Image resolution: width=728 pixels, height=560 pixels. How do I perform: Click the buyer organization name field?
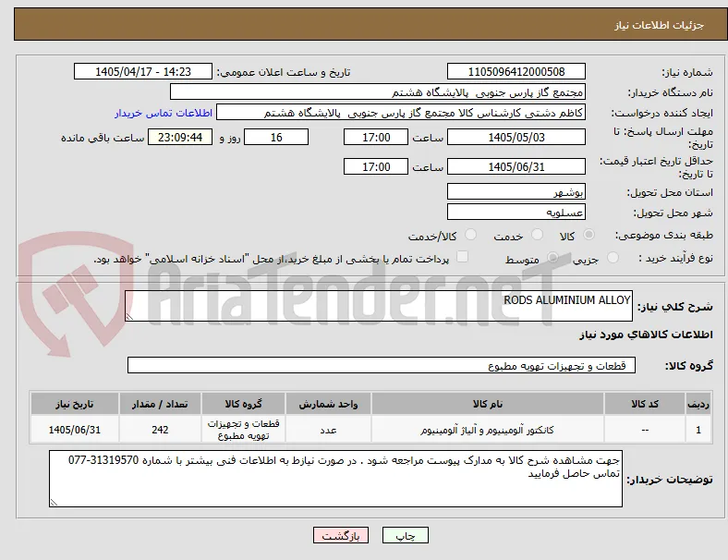pyautogui.click(x=378, y=91)
